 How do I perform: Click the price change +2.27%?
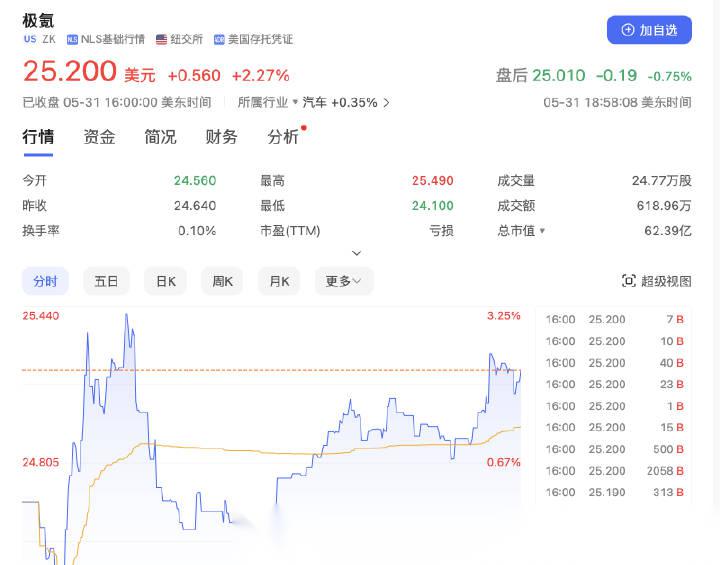[x=260, y=76]
